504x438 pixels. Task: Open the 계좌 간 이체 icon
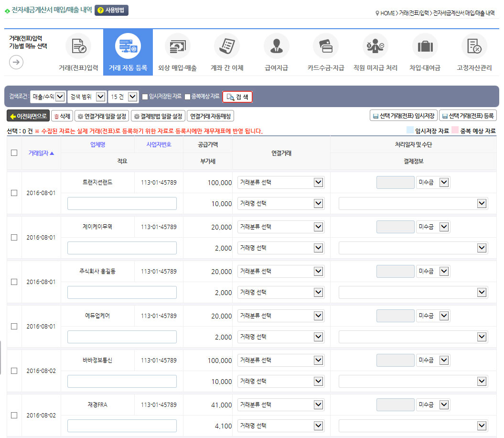[227, 46]
